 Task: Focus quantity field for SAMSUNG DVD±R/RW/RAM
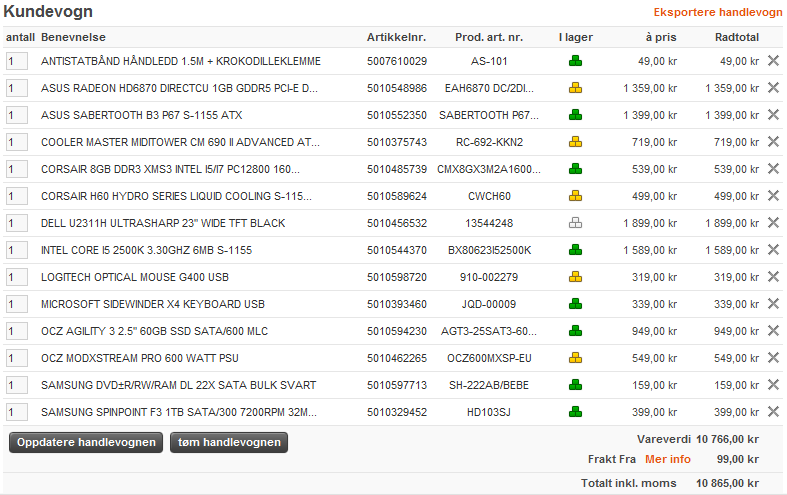[x=17, y=385]
